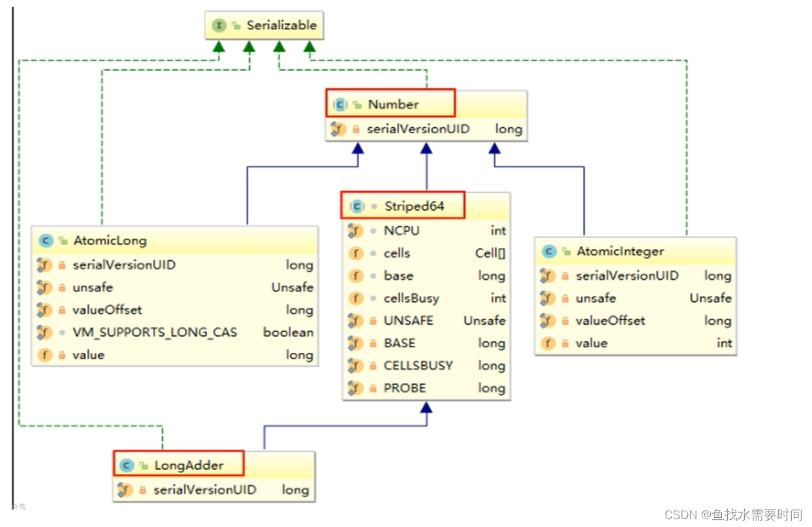Select the Number class name
Viewport: 812px width, 527px height.
click(393, 104)
